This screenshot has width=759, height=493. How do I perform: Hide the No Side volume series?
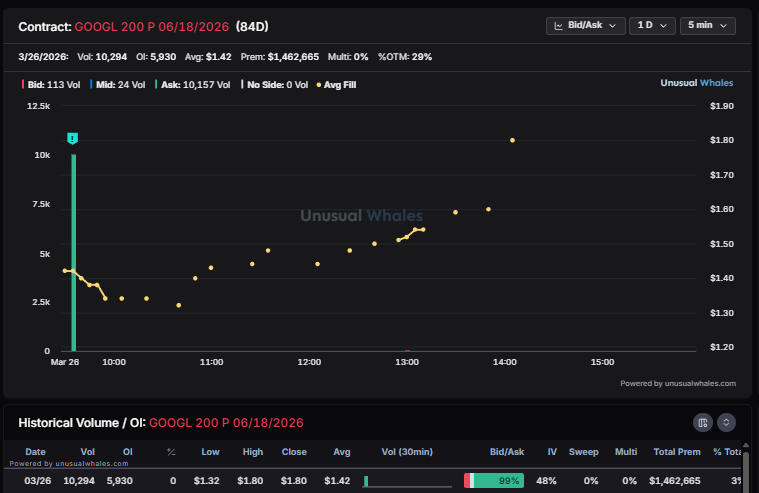coord(275,85)
